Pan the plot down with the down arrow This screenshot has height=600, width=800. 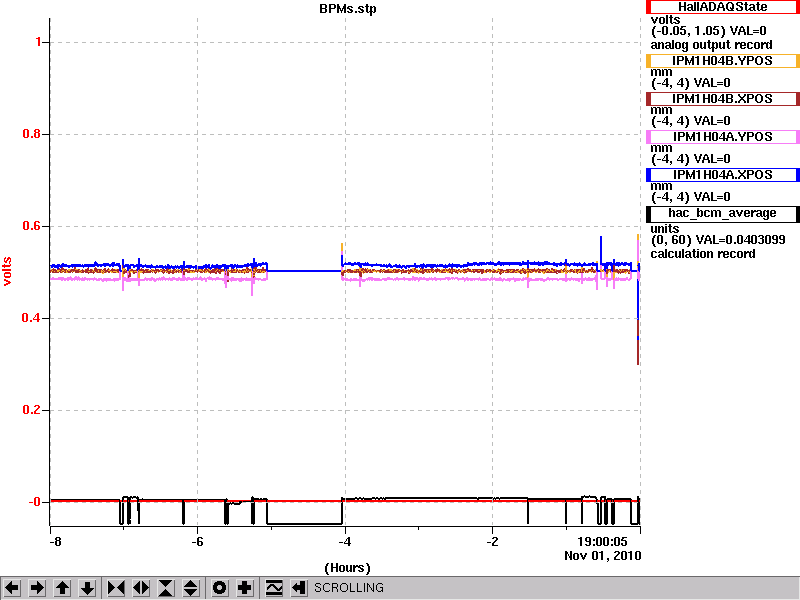pyautogui.click(x=87, y=588)
